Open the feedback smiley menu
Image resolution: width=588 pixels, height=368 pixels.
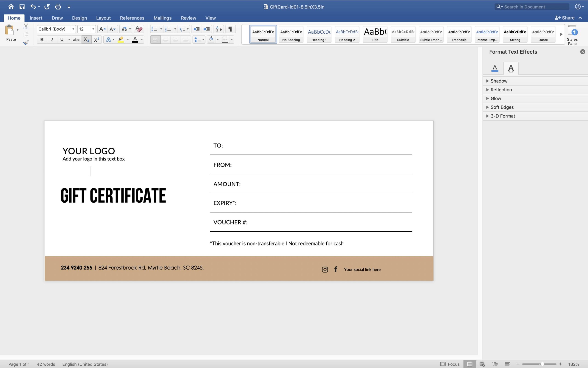pos(579,7)
